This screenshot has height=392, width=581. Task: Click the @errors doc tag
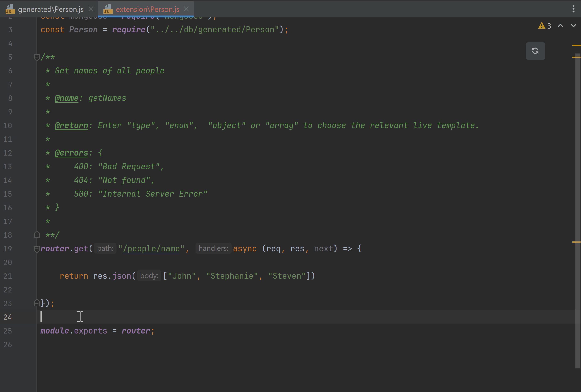71,153
